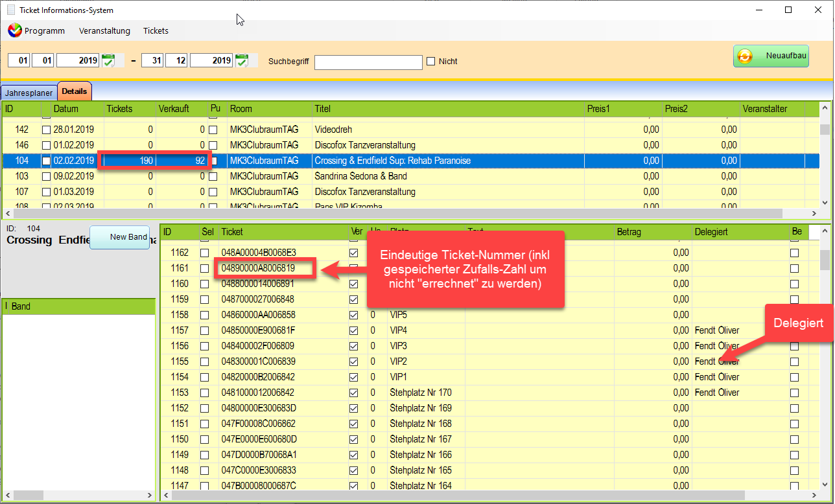This screenshot has height=504, width=835.
Task: Click the end date year field
Action: 211,60
